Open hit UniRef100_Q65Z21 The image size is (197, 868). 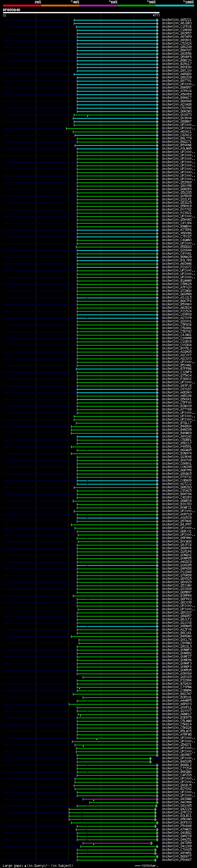pyautogui.click(x=176, y=20)
